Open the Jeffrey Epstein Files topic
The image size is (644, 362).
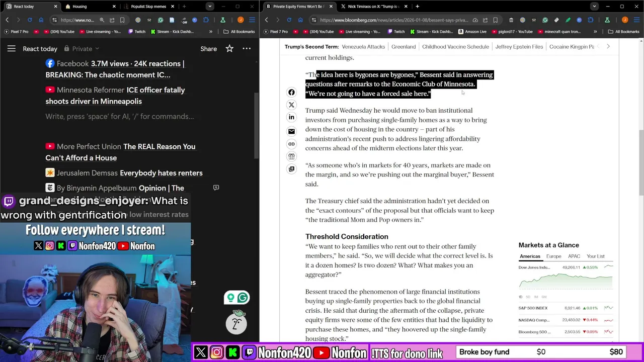click(519, 47)
